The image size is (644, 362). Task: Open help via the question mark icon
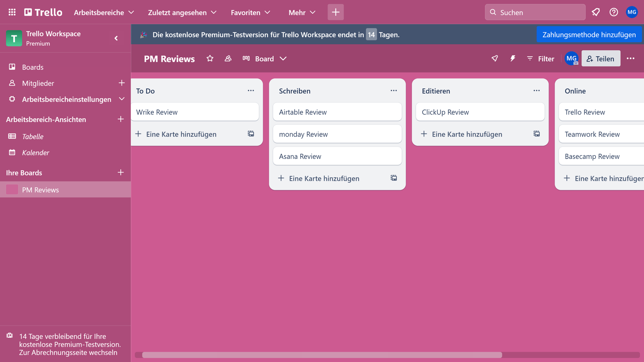point(613,12)
